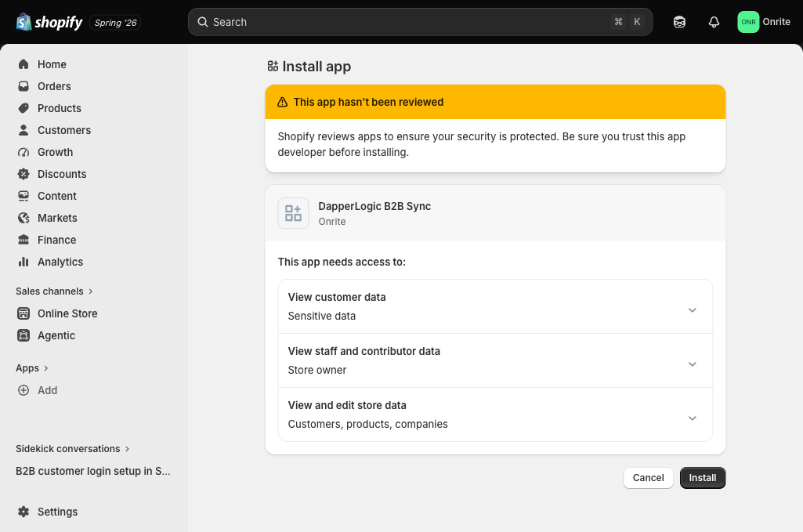
Task: Open Finance label in the sidebar
Action: pyautogui.click(x=57, y=240)
